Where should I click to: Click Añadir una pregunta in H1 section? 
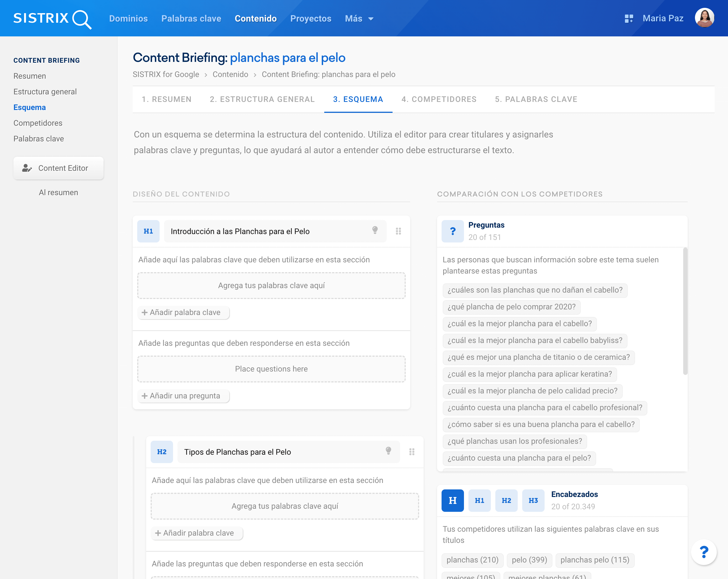pos(183,396)
